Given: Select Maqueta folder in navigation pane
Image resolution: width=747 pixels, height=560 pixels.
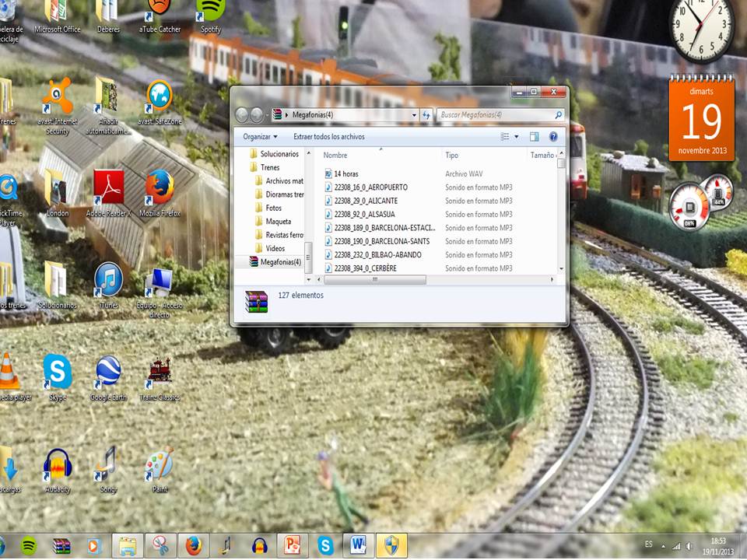Looking at the screenshot, I should click(273, 222).
